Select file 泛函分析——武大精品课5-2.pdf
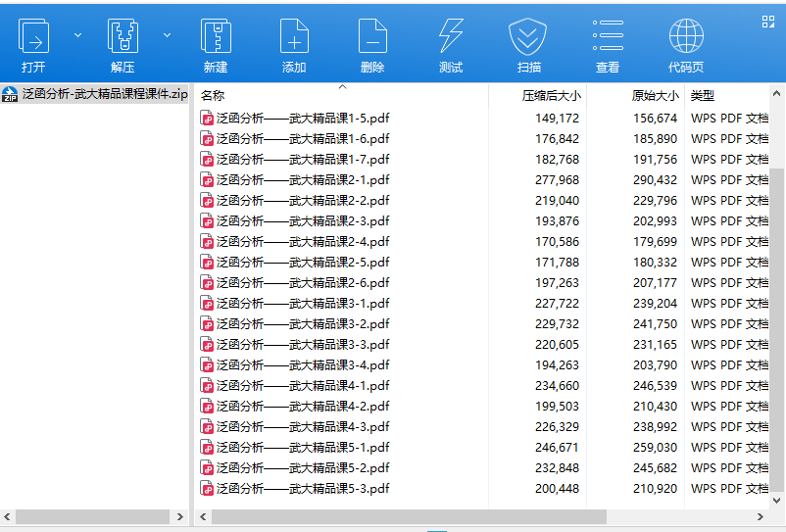The image size is (786, 532). pyautogui.click(x=303, y=467)
